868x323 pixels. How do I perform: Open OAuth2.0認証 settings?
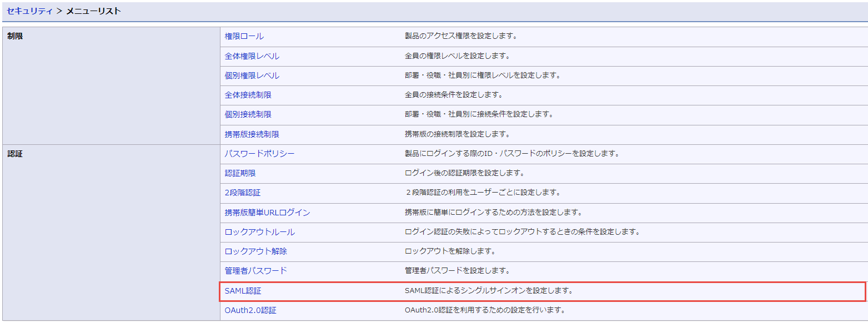(x=250, y=310)
